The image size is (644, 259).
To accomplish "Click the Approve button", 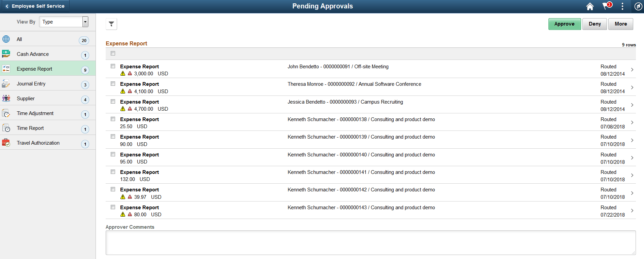I will (564, 24).
